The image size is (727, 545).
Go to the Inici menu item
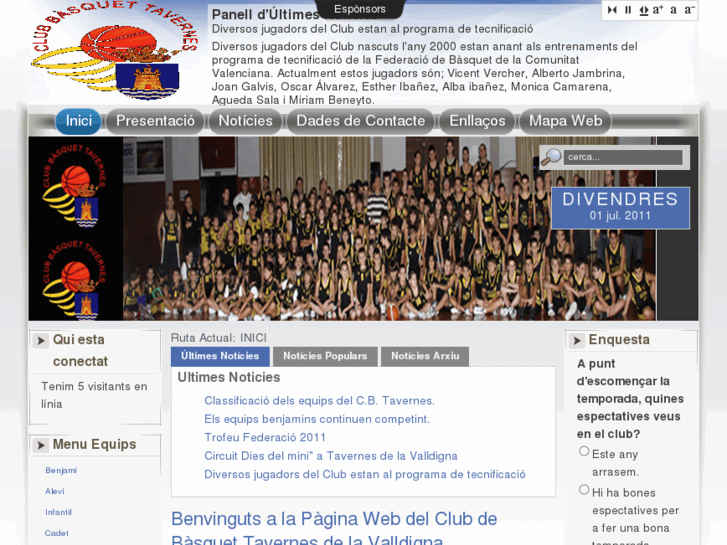[x=78, y=121]
